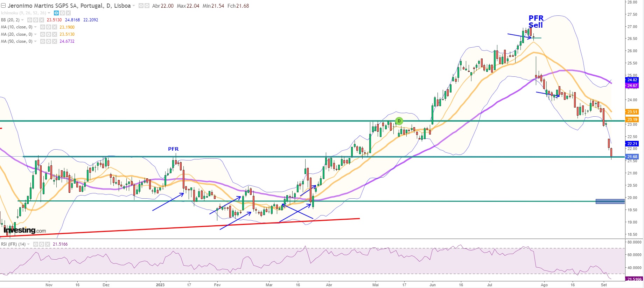This screenshot has width=644, height=288.
Task: Click the MA 10 value 23.1900
Action: pyautogui.click(x=67, y=27)
